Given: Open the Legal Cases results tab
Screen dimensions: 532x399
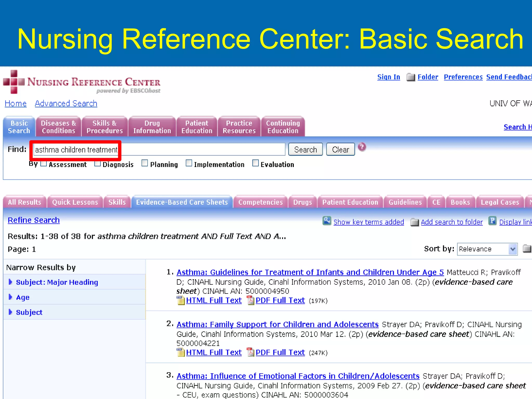Looking at the screenshot, I should coord(500,202).
